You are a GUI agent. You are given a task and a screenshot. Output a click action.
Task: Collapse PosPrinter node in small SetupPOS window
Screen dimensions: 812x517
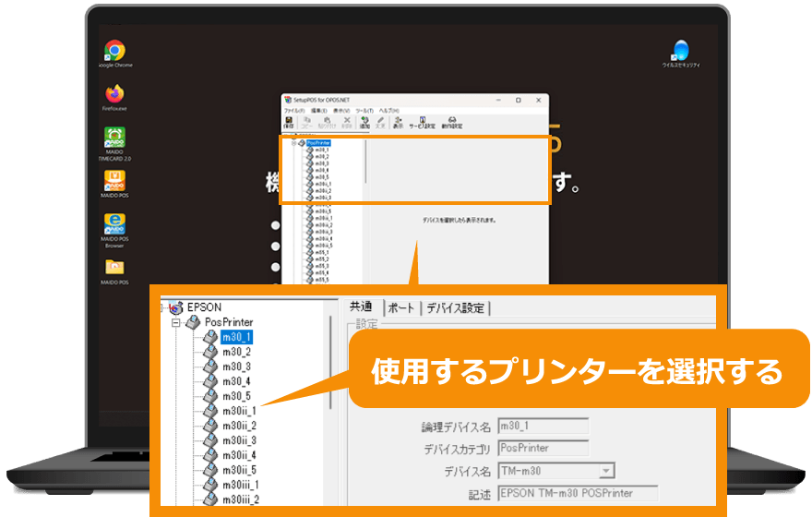click(x=293, y=143)
